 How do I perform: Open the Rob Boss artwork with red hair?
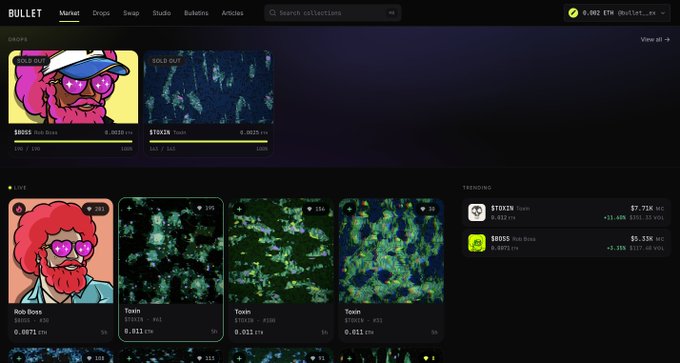(x=61, y=251)
